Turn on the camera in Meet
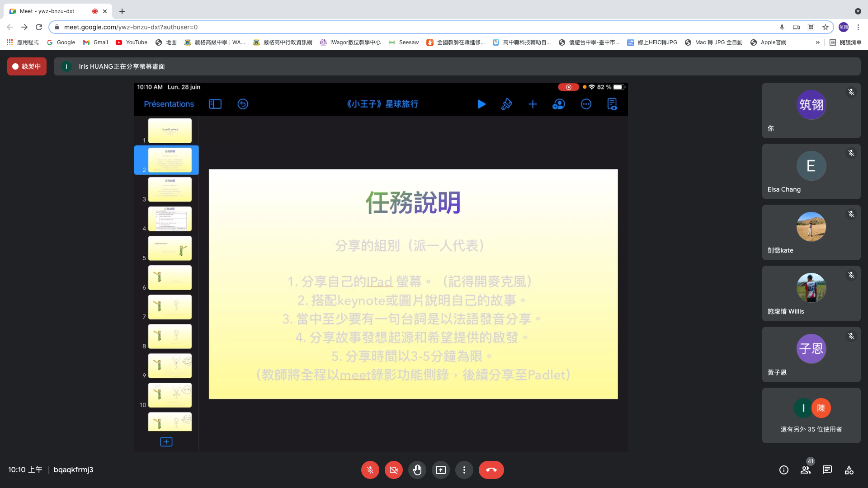This screenshot has height=488, width=868. pos(393,470)
